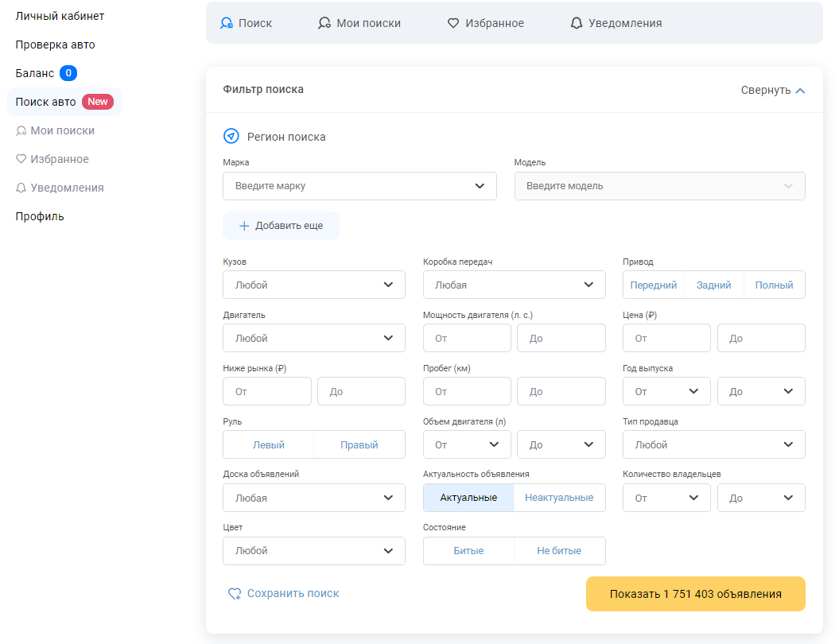
Task: Click the bell icon for Уведомления tab
Action: (577, 24)
